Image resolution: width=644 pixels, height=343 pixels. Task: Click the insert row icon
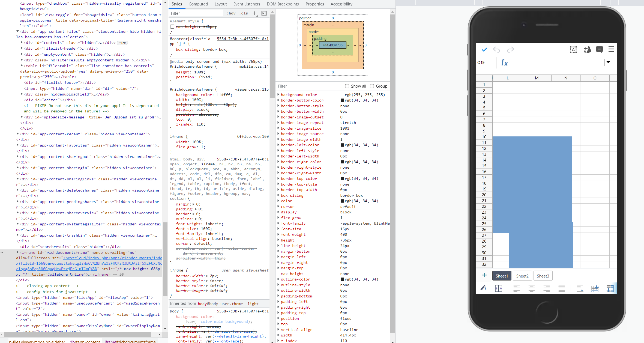tap(595, 288)
